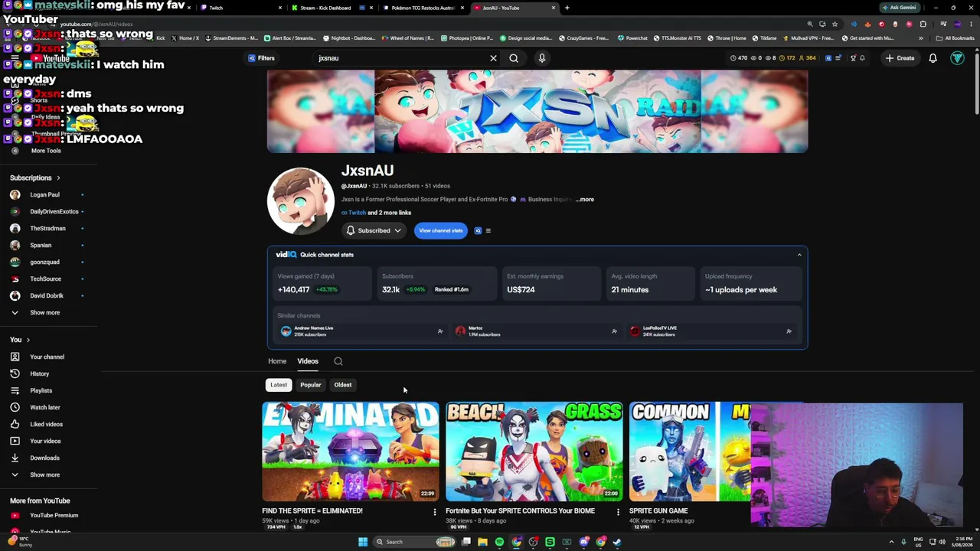
Task: Select the Popular sort chip
Action: coord(311,385)
